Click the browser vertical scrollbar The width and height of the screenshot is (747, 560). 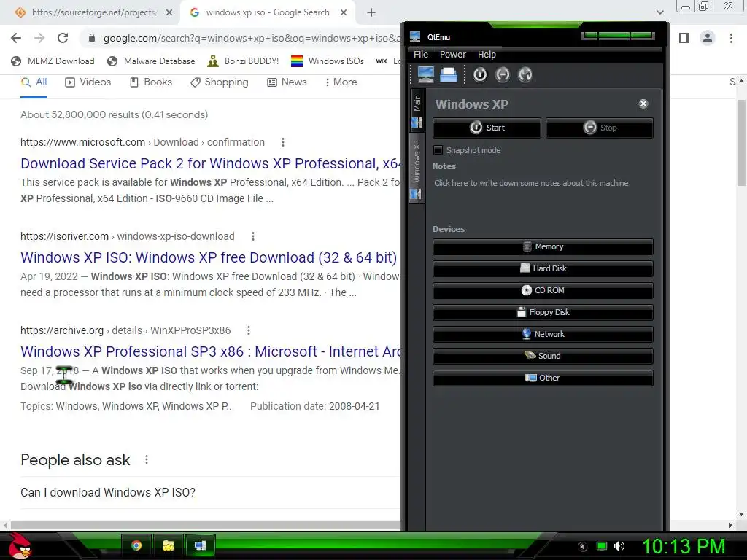click(x=741, y=143)
